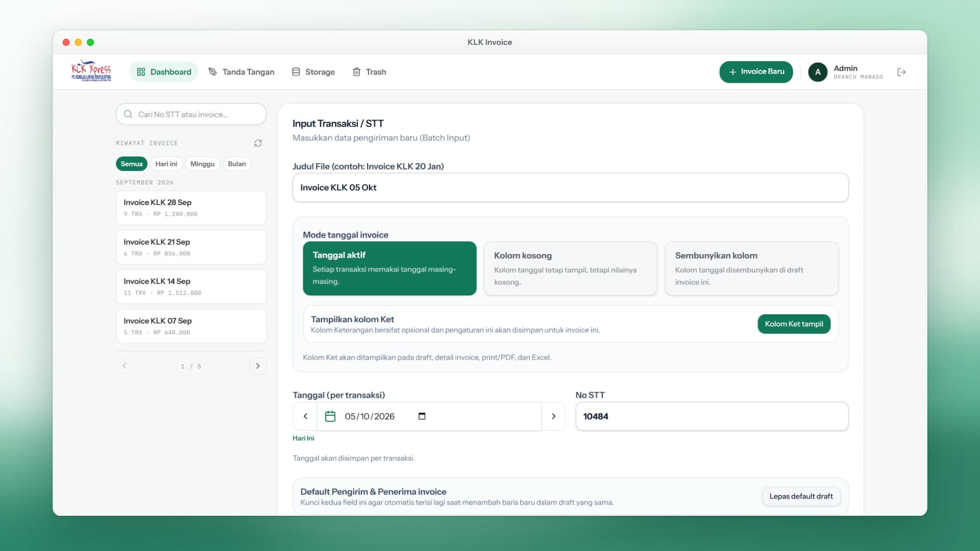This screenshot has height=551, width=980.
Task: Go to previous invoice history page
Action: 124,366
